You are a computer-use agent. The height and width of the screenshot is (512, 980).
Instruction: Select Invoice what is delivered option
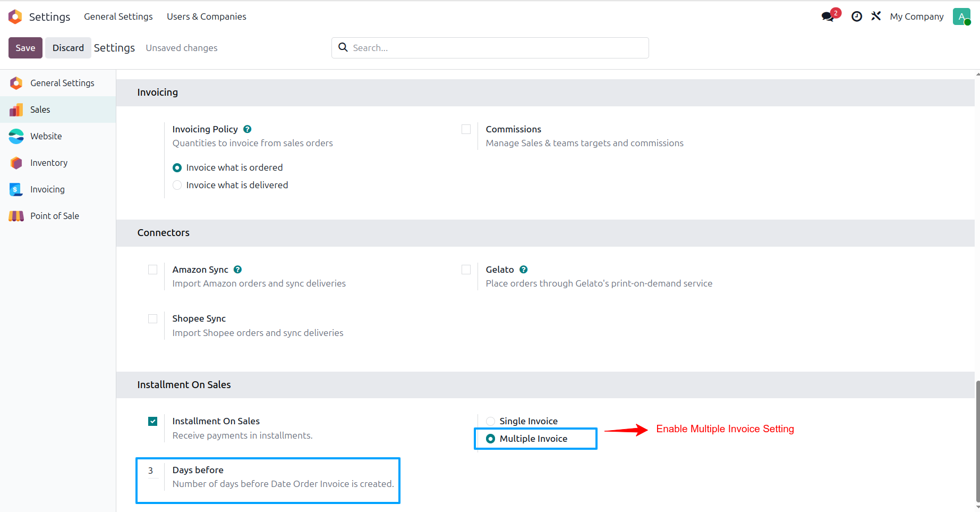point(177,185)
